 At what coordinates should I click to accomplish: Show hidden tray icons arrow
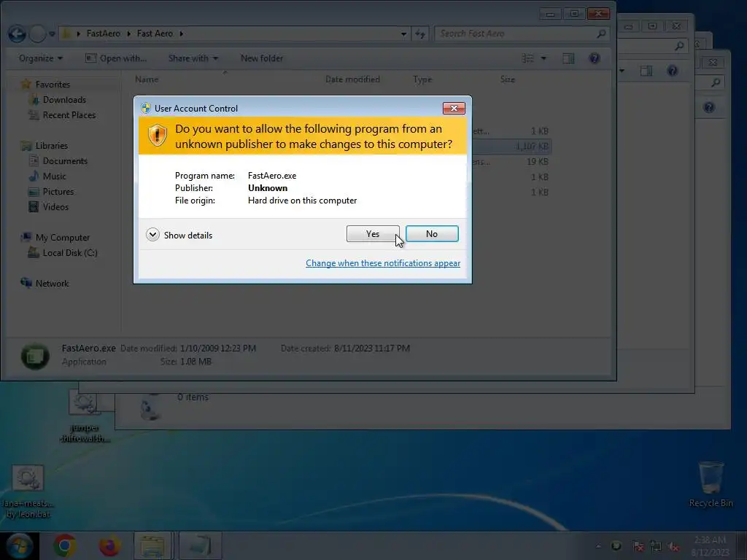point(598,545)
